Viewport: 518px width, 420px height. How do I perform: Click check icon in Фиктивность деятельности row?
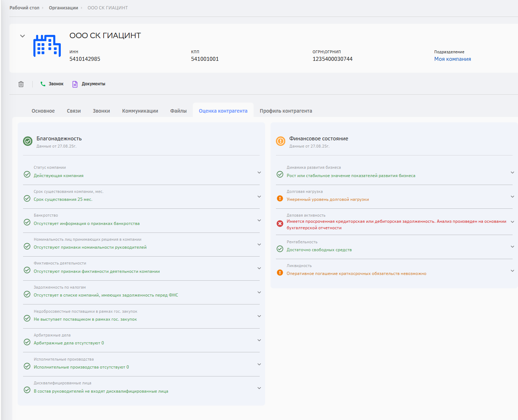click(x=27, y=270)
